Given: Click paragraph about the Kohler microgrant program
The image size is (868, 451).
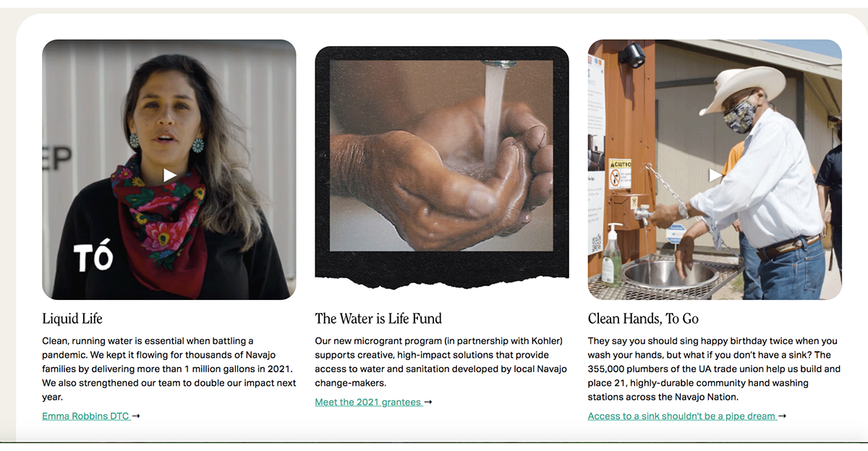Looking at the screenshot, I should click(x=441, y=362).
